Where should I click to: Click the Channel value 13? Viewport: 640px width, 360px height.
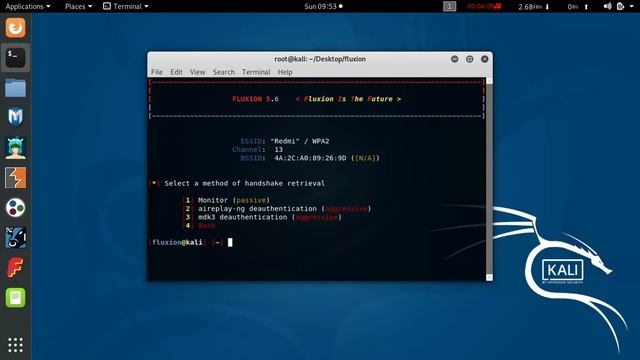[278, 150]
